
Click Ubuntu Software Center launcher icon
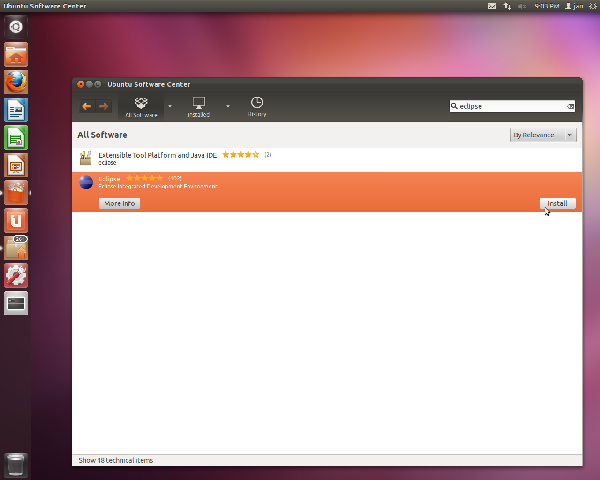pyautogui.click(x=16, y=193)
